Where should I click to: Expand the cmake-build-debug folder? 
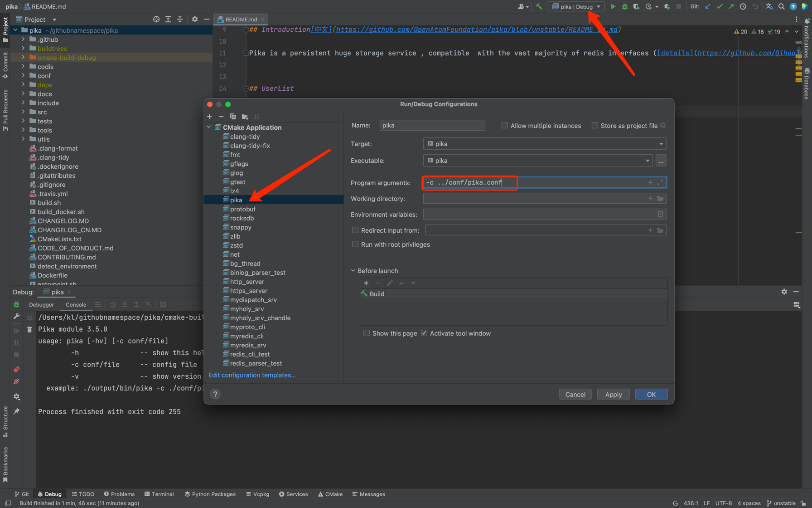pyautogui.click(x=24, y=58)
